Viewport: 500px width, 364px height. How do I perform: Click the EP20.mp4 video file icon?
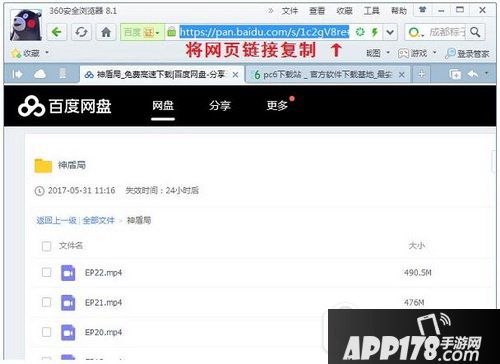pyautogui.click(x=68, y=332)
